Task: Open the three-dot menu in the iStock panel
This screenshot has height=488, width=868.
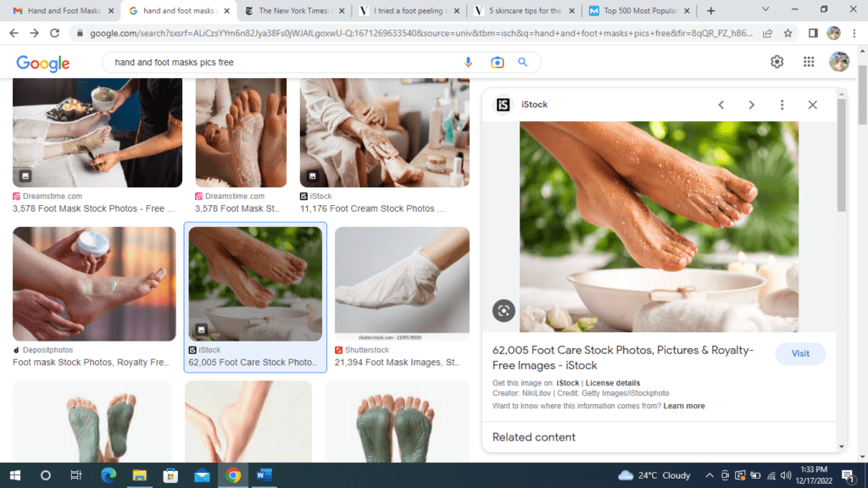Action: point(782,104)
